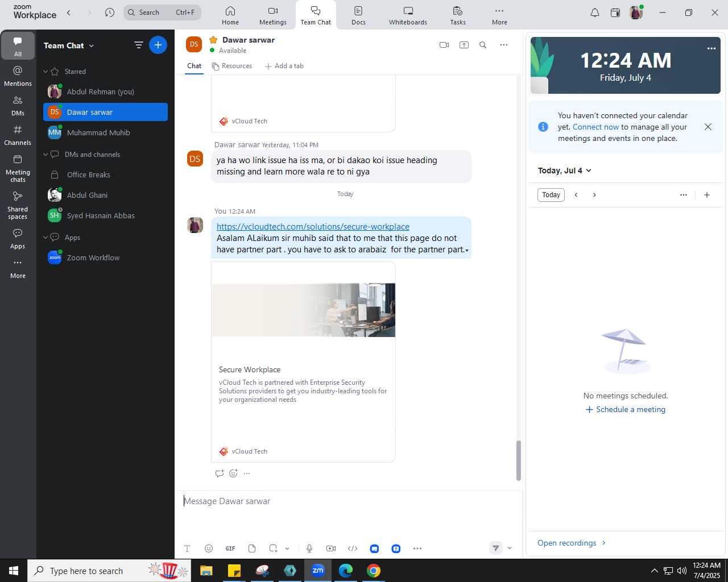Open more actions below the last message
This screenshot has height=582, width=728.
tap(247, 473)
